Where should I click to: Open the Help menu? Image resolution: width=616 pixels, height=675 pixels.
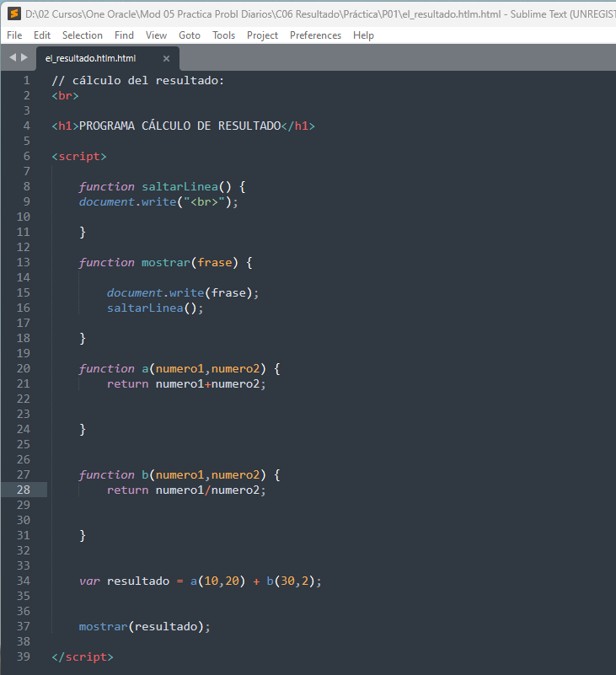click(x=363, y=35)
